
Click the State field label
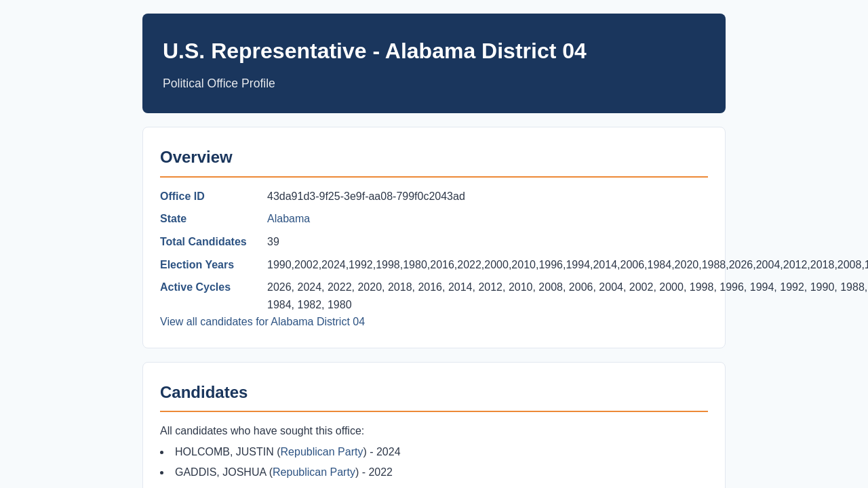(173, 219)
